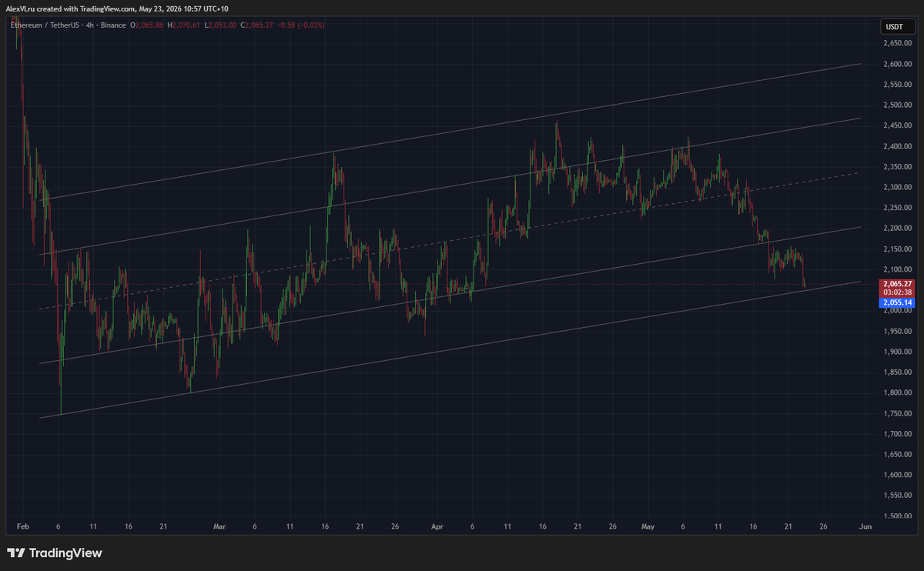Click the 2,650.00 price axis label
The width and height of the screenshot is (924, 571).
[897, 43]
